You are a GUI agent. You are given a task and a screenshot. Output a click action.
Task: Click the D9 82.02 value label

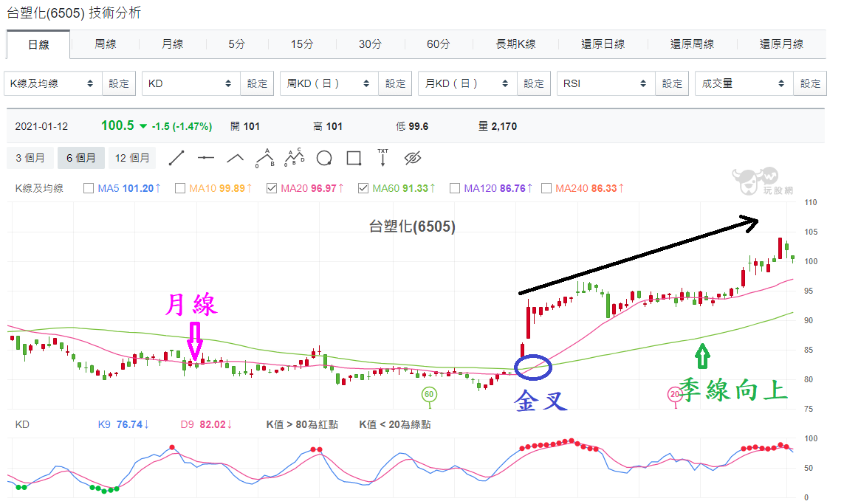205,424
